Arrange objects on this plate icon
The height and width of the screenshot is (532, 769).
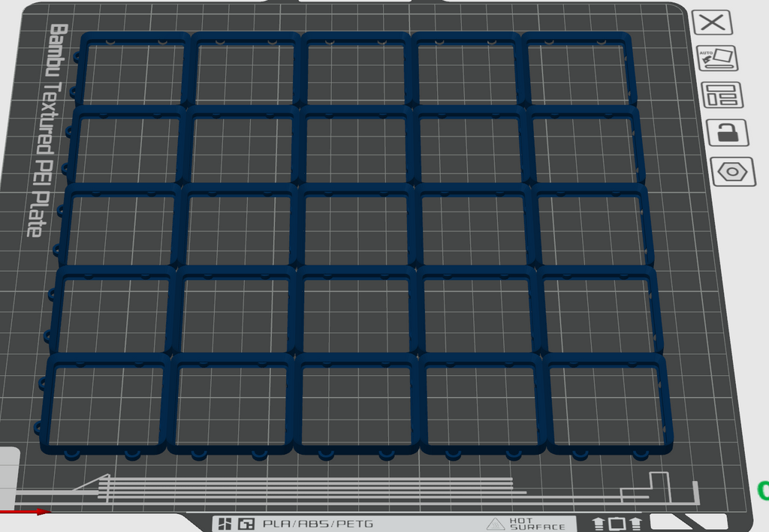pos(722,95)
